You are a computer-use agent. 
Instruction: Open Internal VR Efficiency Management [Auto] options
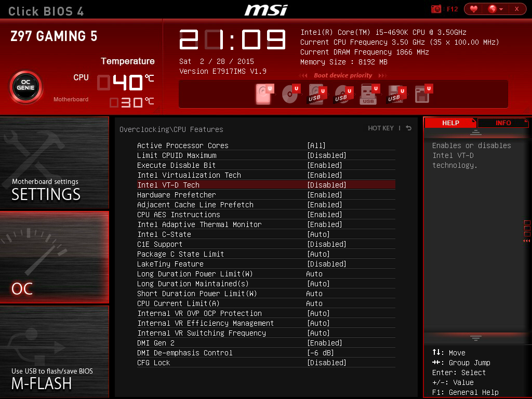point(318,323)
